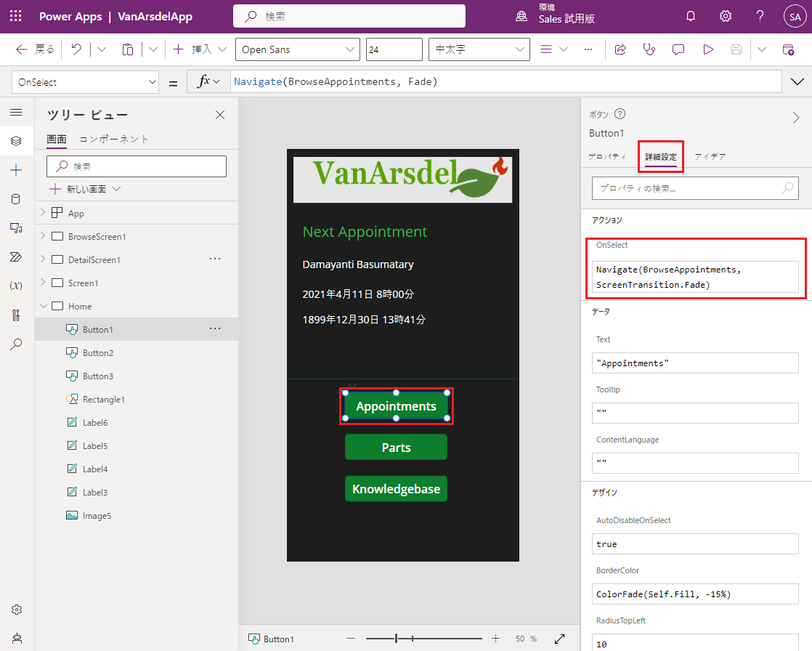
Task: Click the publish icon
Action: (788, 49)
